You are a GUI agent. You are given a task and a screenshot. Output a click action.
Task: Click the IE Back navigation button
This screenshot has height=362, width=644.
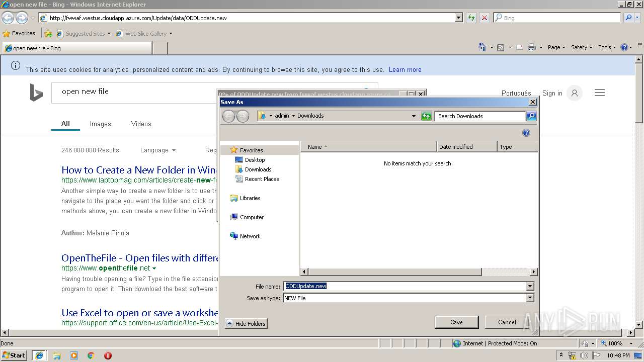[8, 18]
